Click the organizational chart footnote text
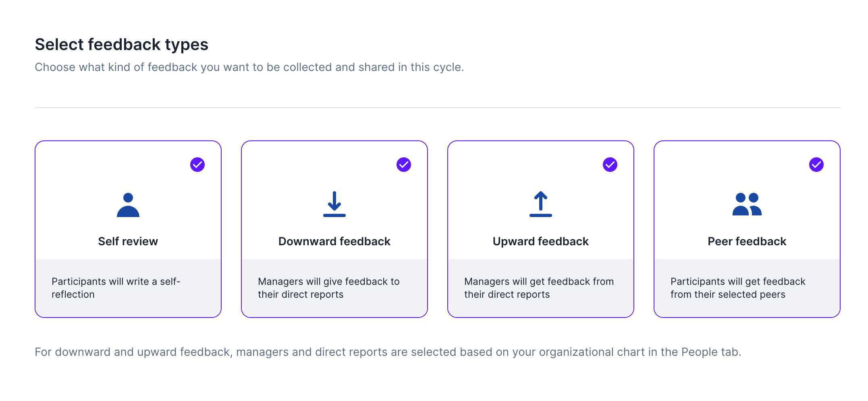Image resolution: width=868 pixels, height=401 pixels. click(x=388, y=352)
